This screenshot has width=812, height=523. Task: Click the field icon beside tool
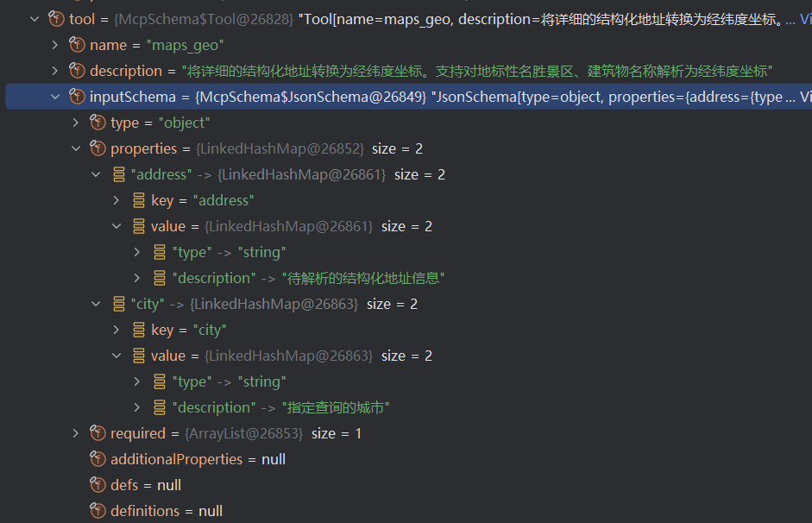56,19
